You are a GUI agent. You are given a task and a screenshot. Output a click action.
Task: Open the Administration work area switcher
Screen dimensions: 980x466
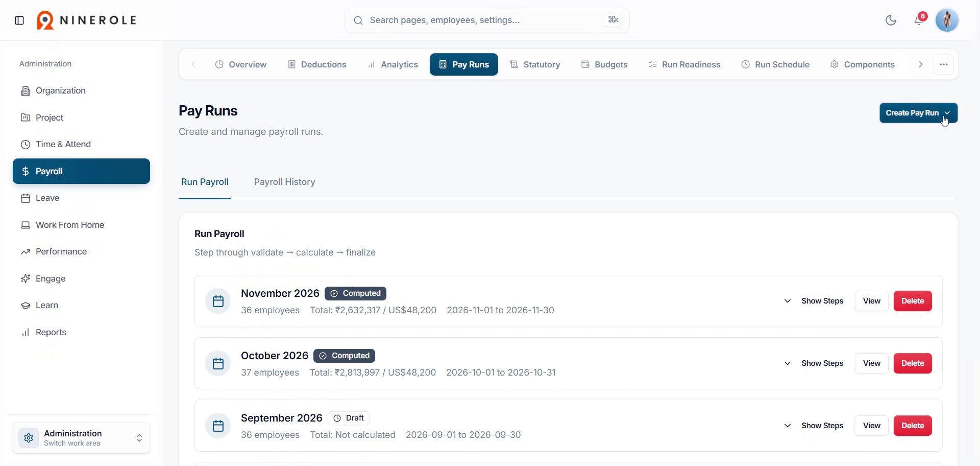point(81,438)
